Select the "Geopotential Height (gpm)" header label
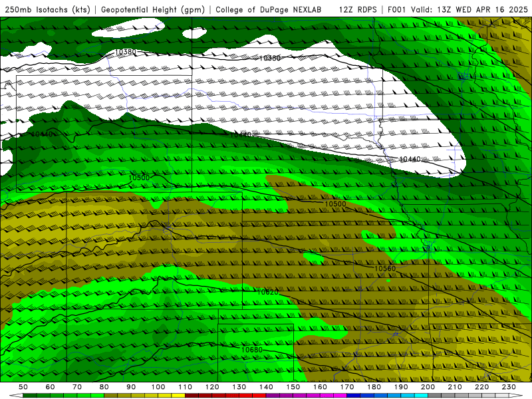Image resolution: width=532 pixels, height=399 pixels. tap(153, 9)
